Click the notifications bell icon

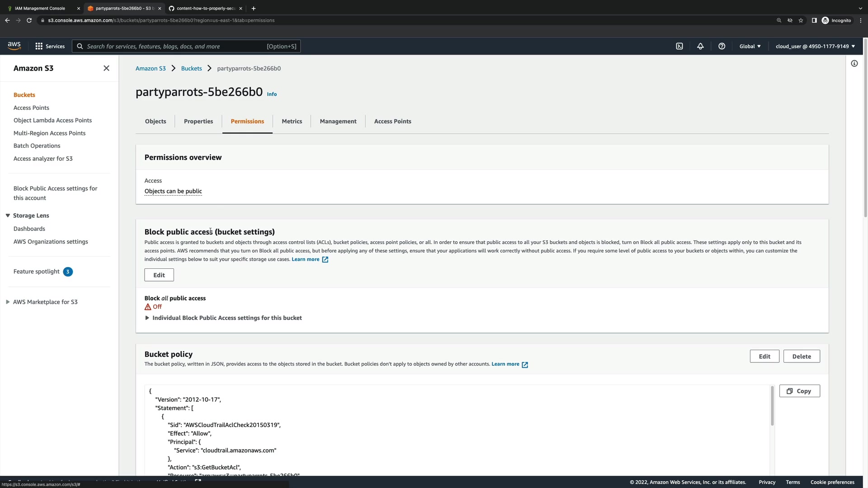pos(700,46)
